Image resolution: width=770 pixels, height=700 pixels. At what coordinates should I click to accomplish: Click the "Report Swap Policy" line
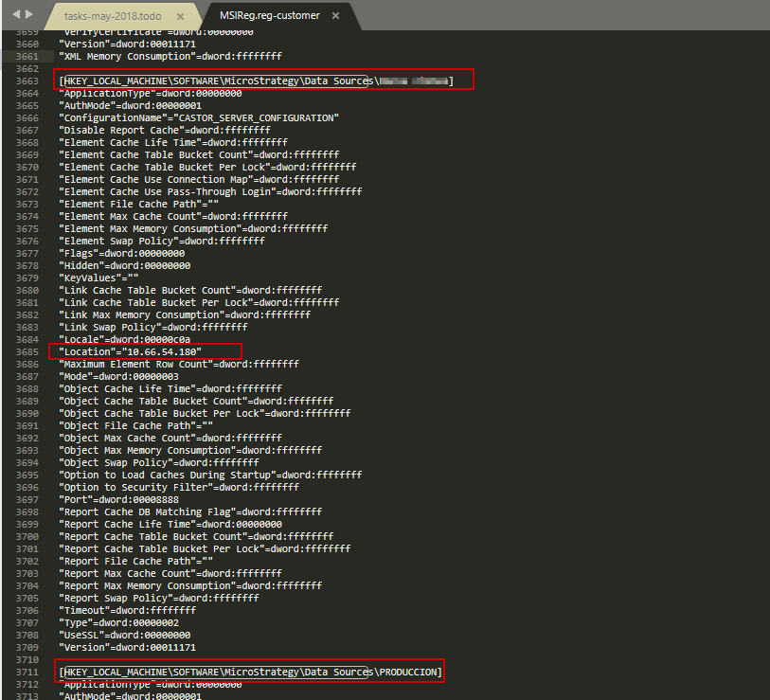159,599
